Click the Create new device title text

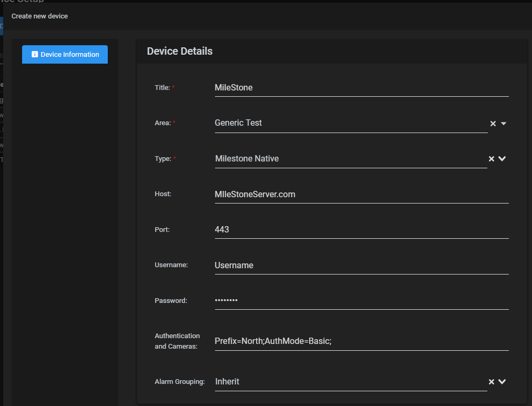40,16
